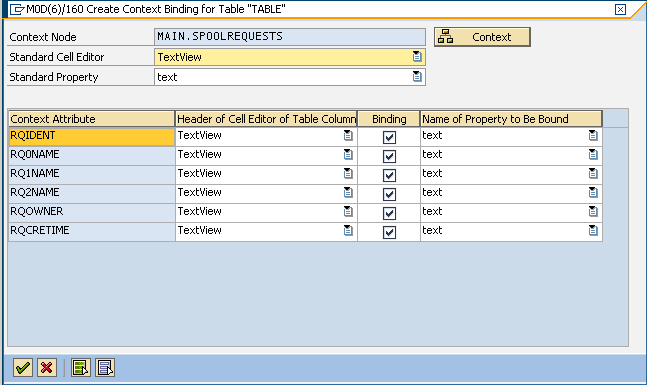Image resolution: width=647 pixels, height=385 pixels.
Task: Open bound property dropdown for RQ2NAME
Action: [x=593, y=192]
